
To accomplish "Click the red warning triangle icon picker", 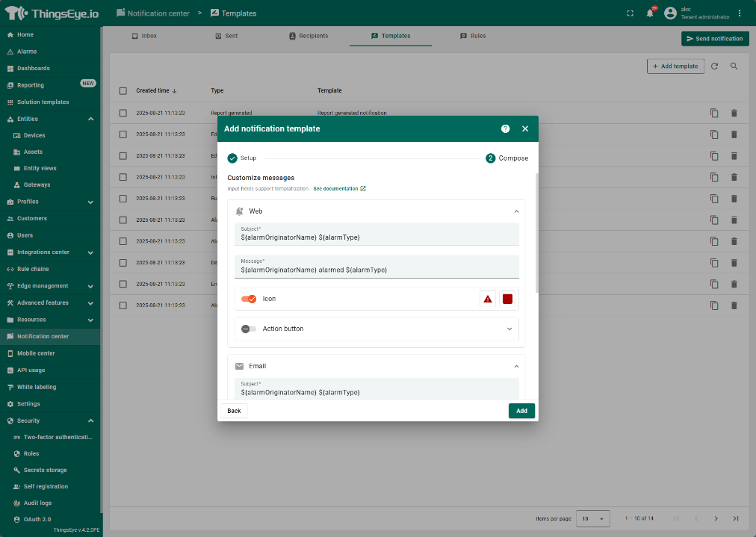I will point(488,299).
